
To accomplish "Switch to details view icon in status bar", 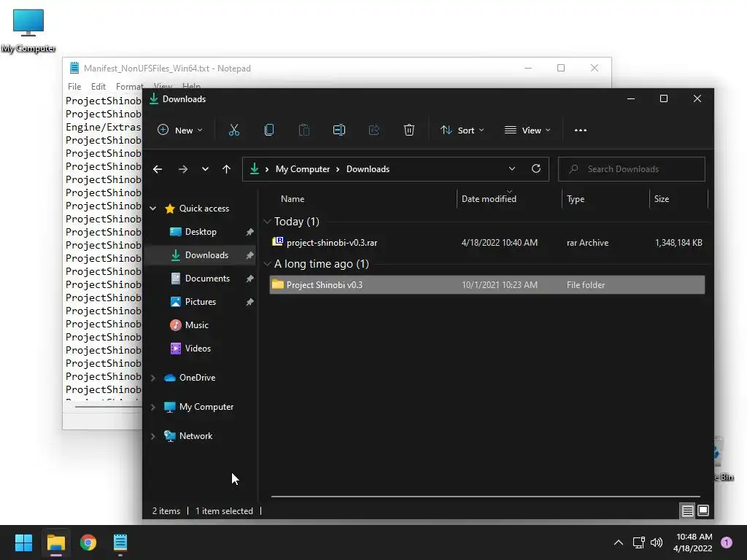I will (687, 511).
